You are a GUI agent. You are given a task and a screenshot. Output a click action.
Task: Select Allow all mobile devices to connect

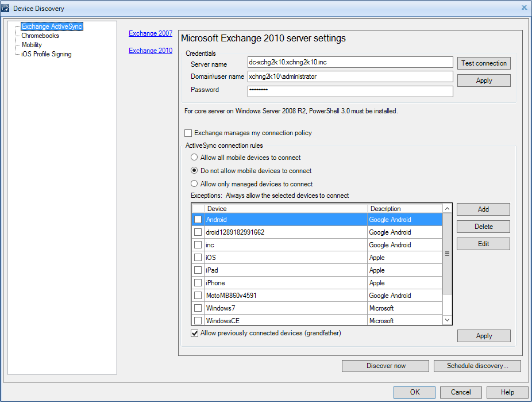coord(194,157)
